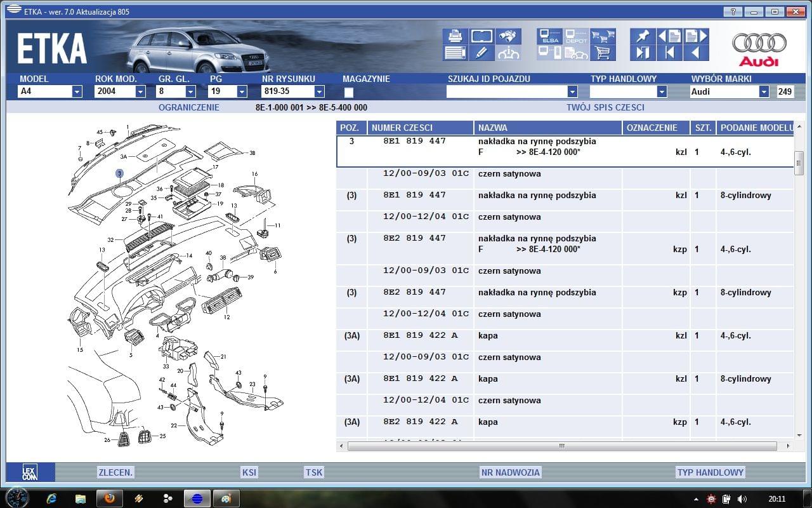Click the monitor-to-server connection icon
The height and width of the screenshot is (508, 812).
[549, 53]
